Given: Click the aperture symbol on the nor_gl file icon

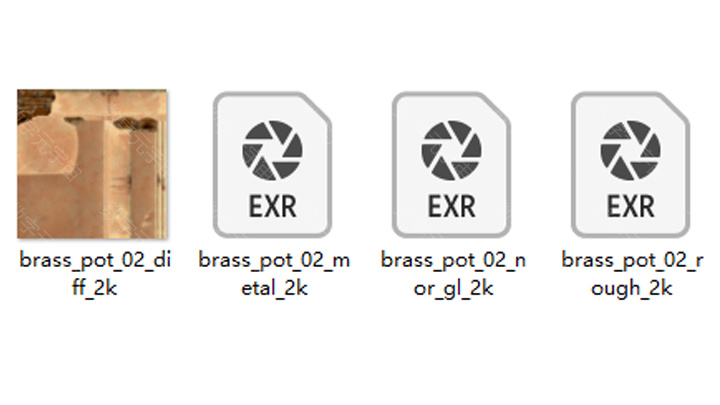Looking at the screenshot, I should click(451, 150).
